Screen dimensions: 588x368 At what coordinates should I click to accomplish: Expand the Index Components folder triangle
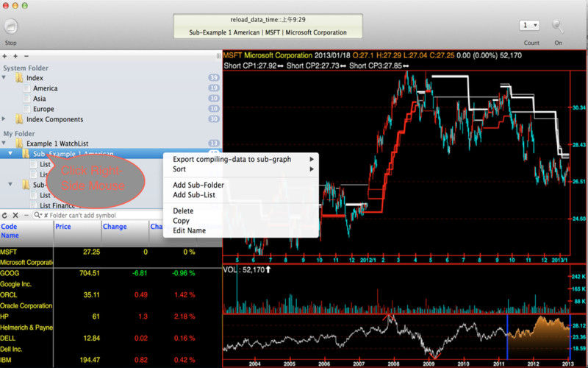click(x=4, y=118)
